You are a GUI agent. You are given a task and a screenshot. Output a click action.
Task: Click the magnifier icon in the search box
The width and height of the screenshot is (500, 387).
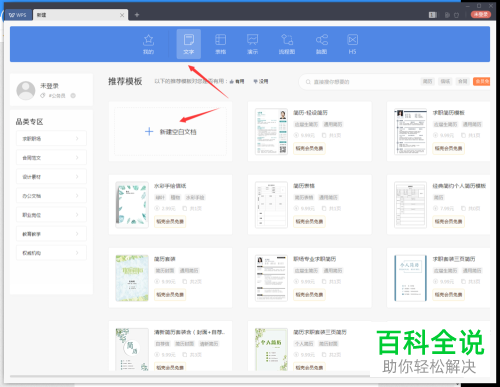[308, 82]
